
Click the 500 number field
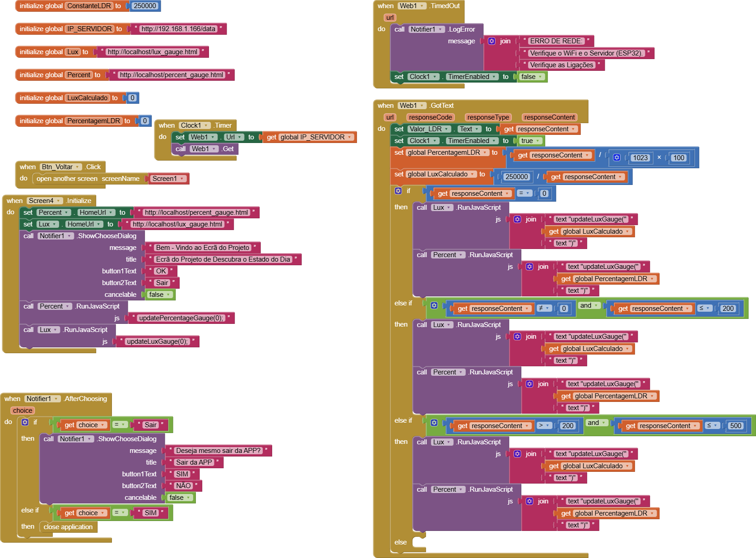click(736, 426)
